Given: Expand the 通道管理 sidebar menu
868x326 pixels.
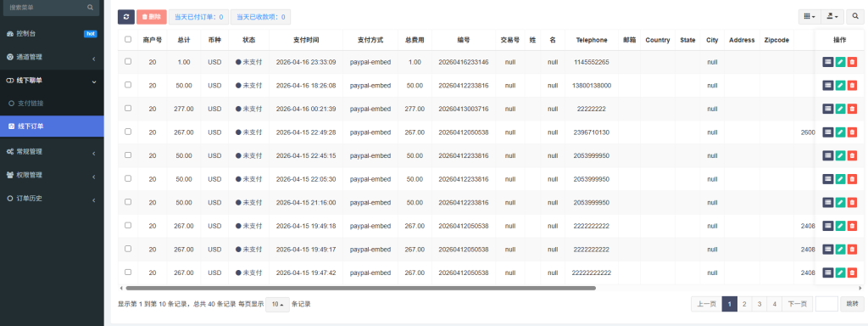Looking at the screenshot, I should pyautogui.click(x=52, y=57).
